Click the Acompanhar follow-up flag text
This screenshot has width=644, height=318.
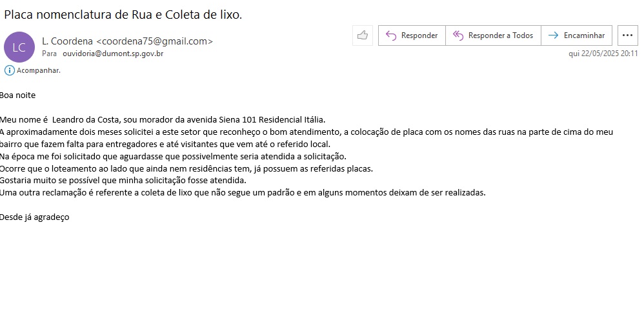[x=39, y=70]
